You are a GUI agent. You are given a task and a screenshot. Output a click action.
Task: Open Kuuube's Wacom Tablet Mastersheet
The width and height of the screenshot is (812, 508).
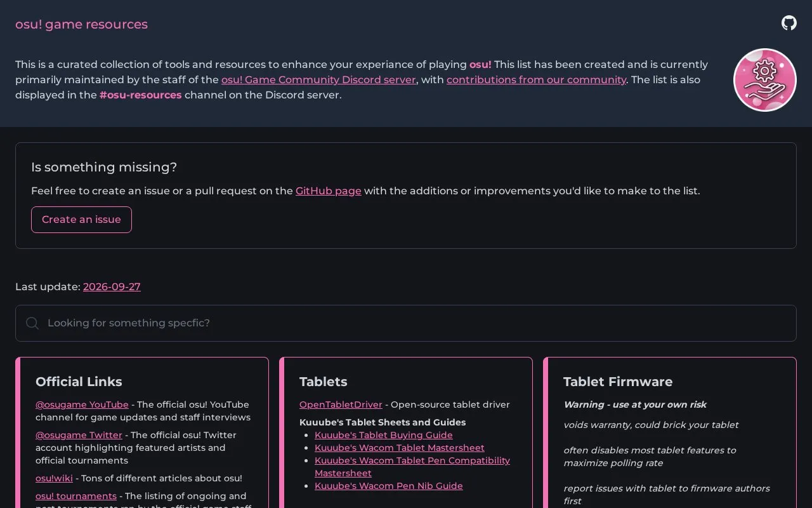(x=400, y=448)
